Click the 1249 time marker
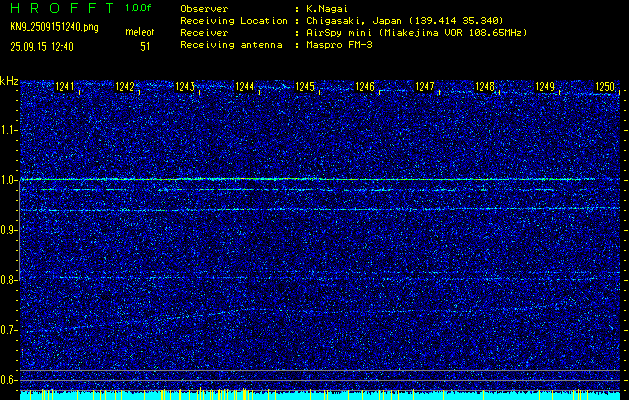This screenshot has height=400, width=629. (545, 87)
